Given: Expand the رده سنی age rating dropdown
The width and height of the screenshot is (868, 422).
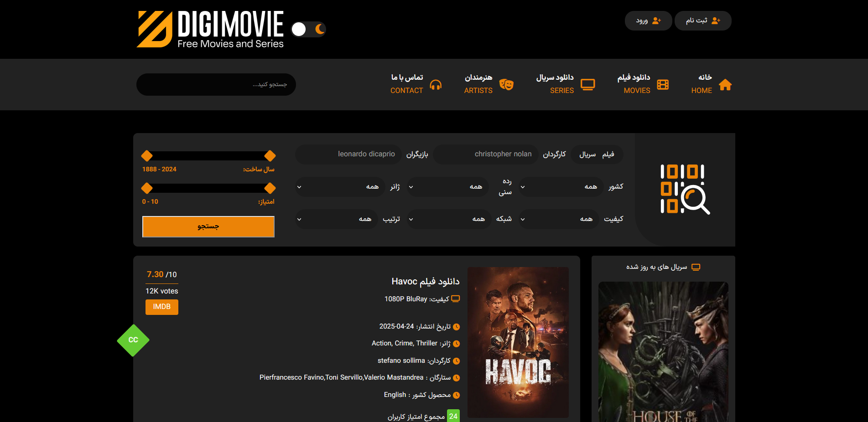Looking at the screenshot, I should click(x=447, y=187).
